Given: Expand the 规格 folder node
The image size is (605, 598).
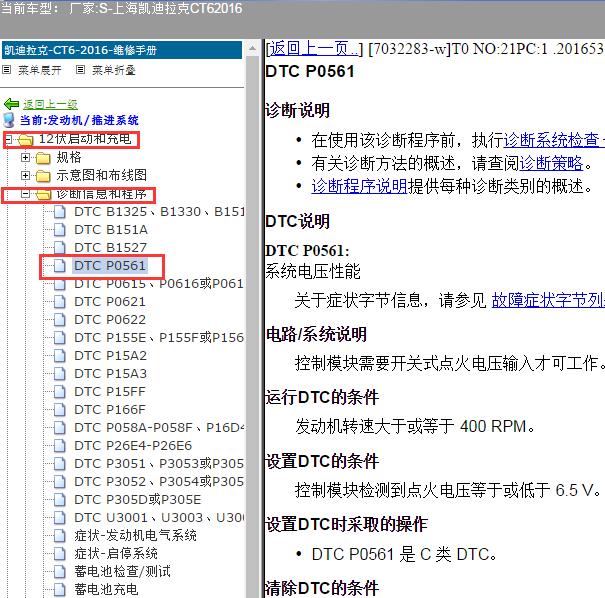Looking at the screenshot, I should [x=25, y=157].
